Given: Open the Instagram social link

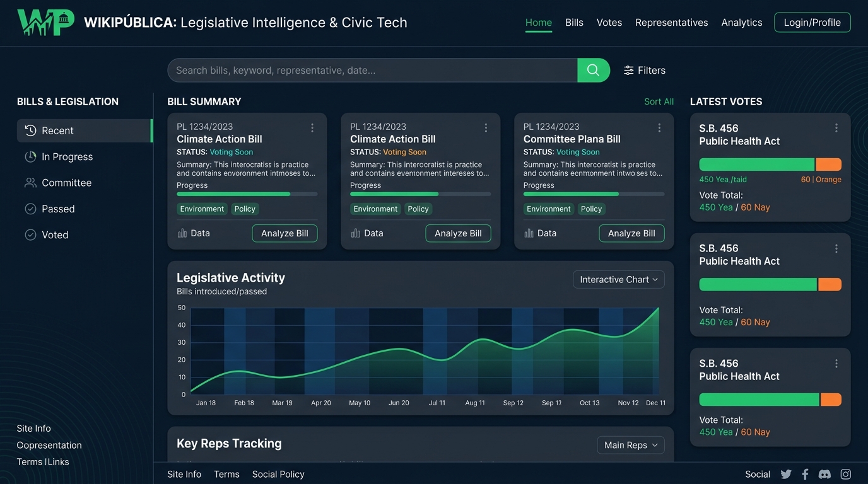Looking at the screenshot, I should pos(846,475).
